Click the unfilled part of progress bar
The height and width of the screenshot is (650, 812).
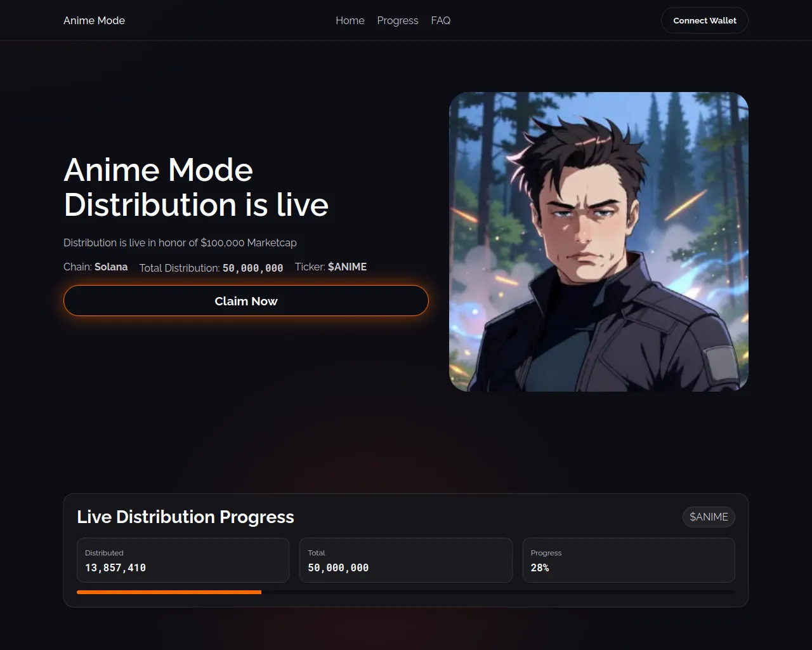[498, 592]
